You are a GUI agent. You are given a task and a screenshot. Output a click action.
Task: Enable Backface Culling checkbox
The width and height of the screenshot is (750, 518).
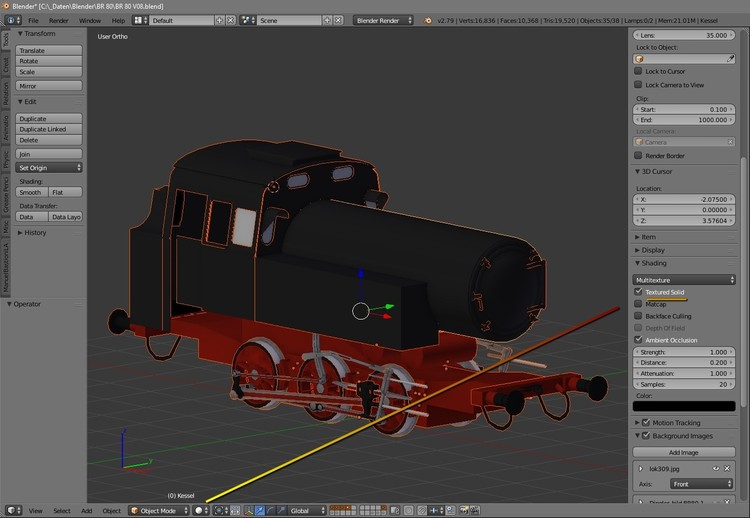[638, 316]
